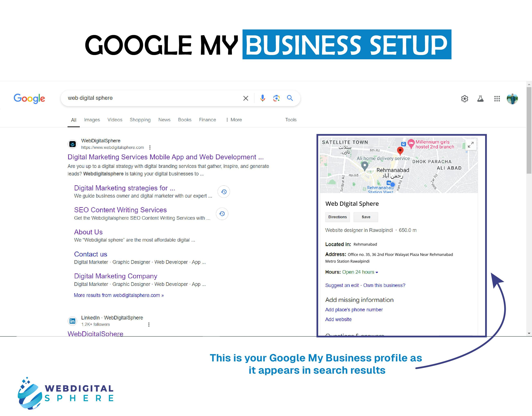
Task: Click the Rehmanabad metro station marker on map
Action: point(389,183)
